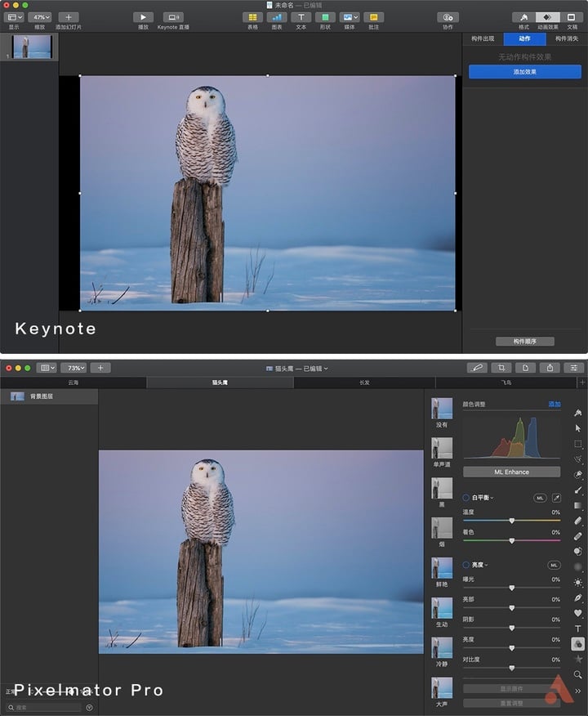Click the blue 添加效果 button
Screen dimensions: 588x716
524,72
